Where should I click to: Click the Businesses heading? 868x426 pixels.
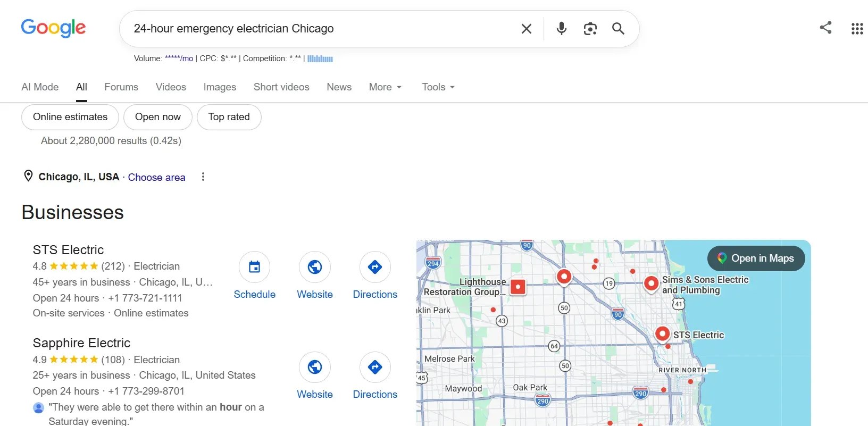73,213
